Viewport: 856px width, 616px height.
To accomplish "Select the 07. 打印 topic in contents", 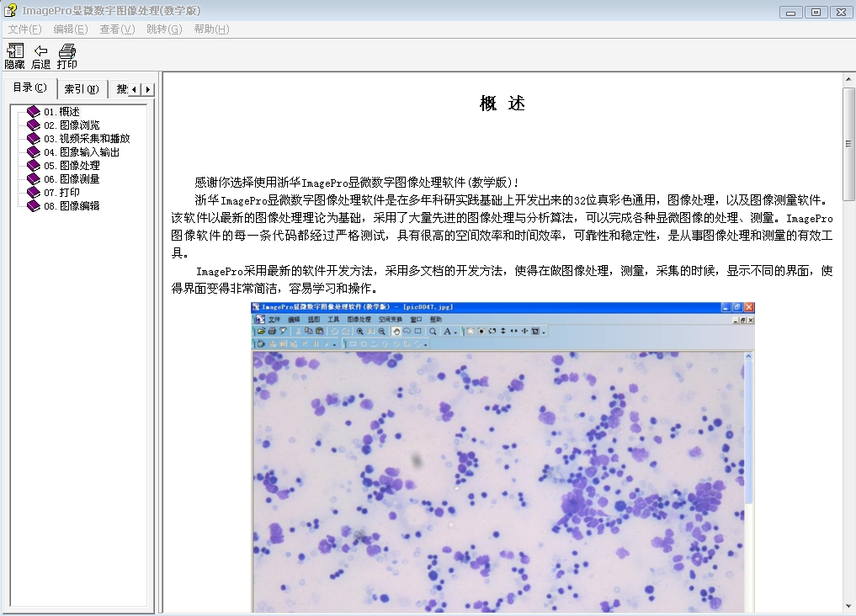I will click(x=61, y=192).
